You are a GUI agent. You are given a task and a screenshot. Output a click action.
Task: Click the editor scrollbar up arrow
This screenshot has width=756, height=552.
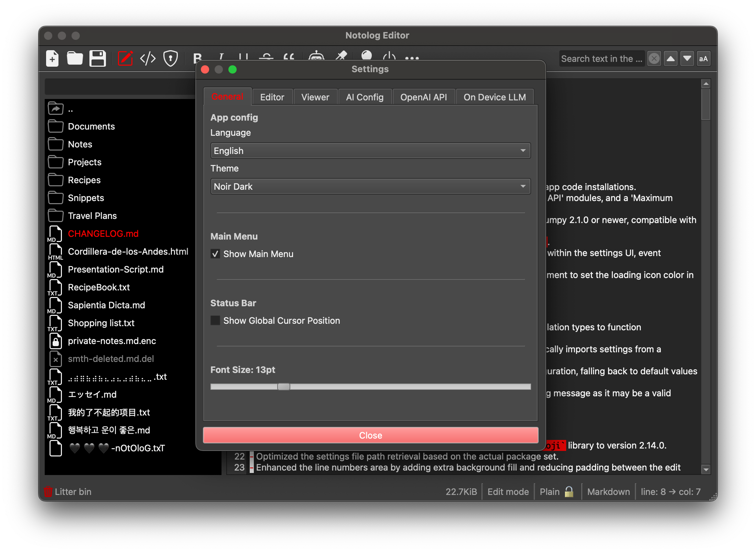point(706,84)
